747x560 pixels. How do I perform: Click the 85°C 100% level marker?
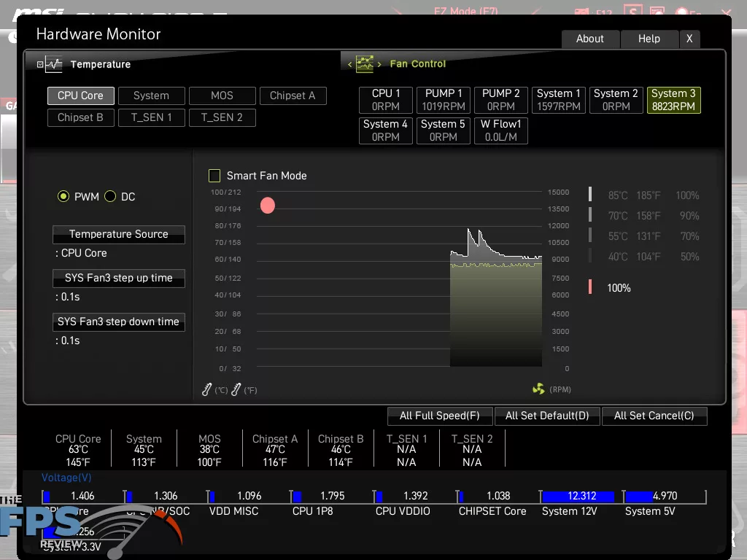pyautogui.click(x=590, y=195)
